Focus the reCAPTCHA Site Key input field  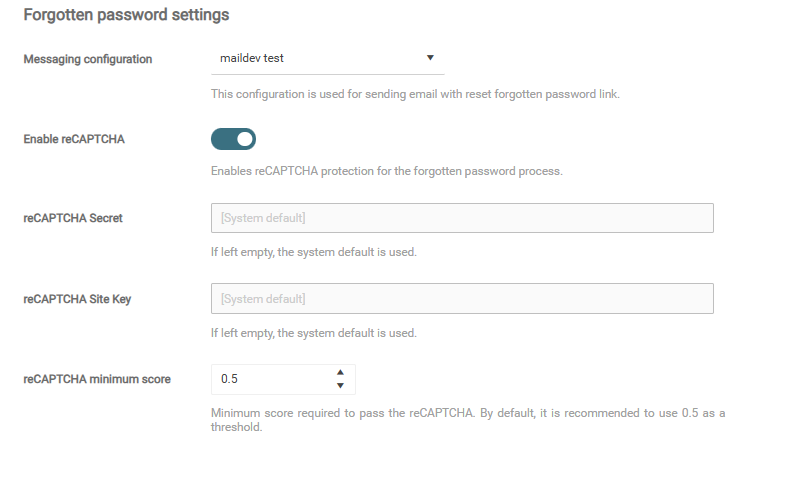462,299
